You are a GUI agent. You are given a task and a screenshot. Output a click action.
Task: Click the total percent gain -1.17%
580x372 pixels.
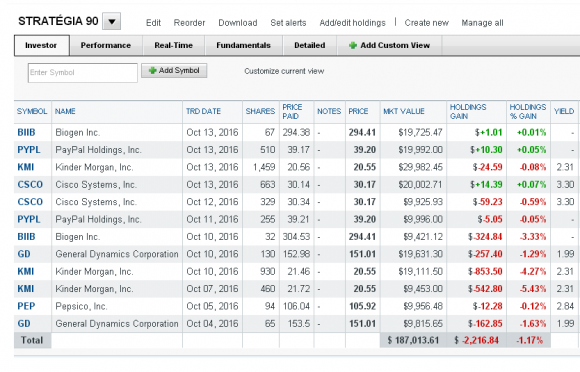(530, 340)
